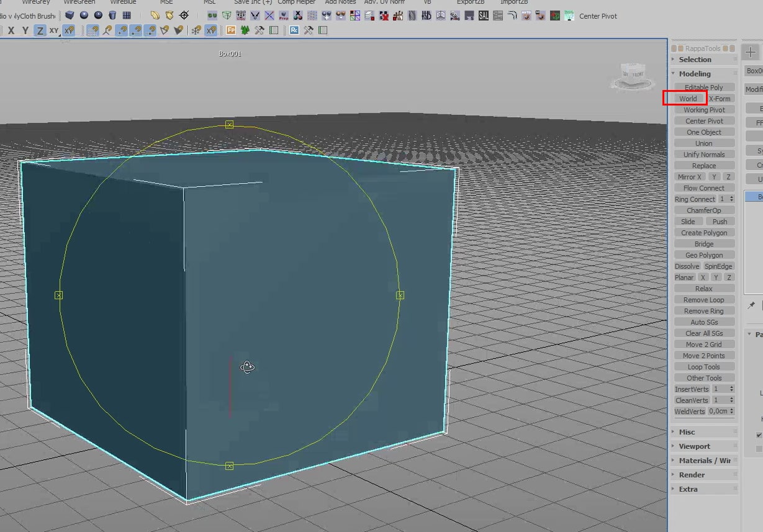Click the Flow Connect button

pos(704,188)
